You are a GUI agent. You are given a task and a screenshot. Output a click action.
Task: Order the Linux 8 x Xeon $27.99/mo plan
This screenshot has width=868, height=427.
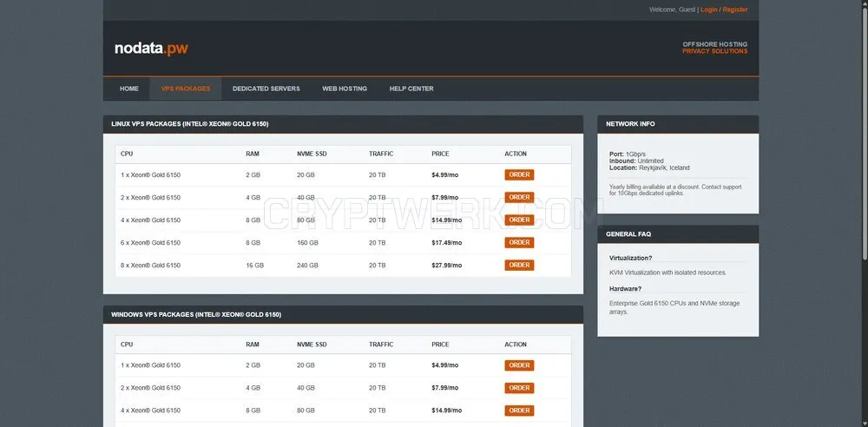[x=519, y=266]
